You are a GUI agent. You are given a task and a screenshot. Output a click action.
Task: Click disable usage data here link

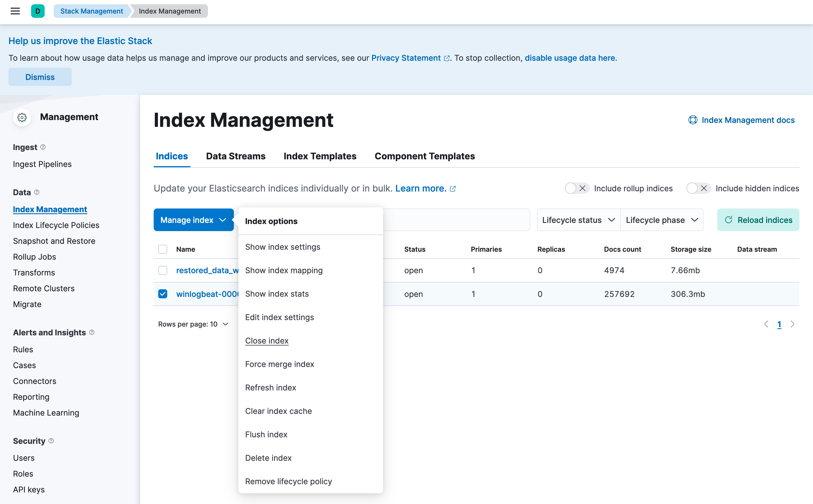click(570, 58)
